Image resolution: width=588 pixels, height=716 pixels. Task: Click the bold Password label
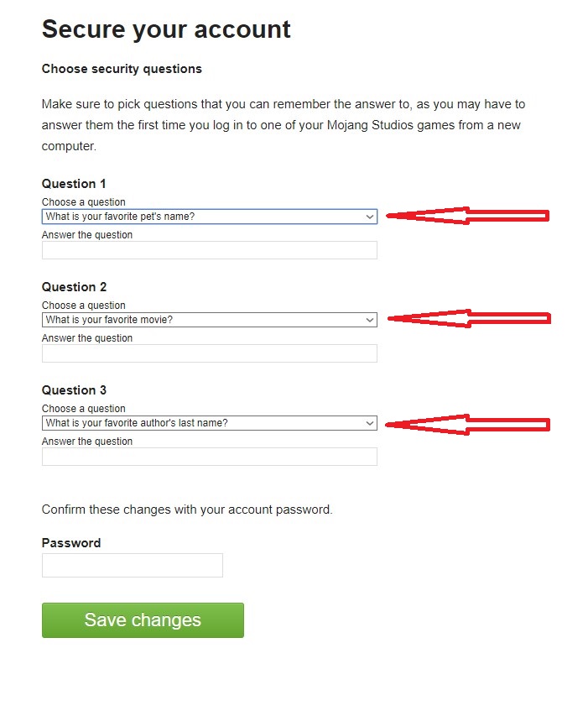(71, 543)
